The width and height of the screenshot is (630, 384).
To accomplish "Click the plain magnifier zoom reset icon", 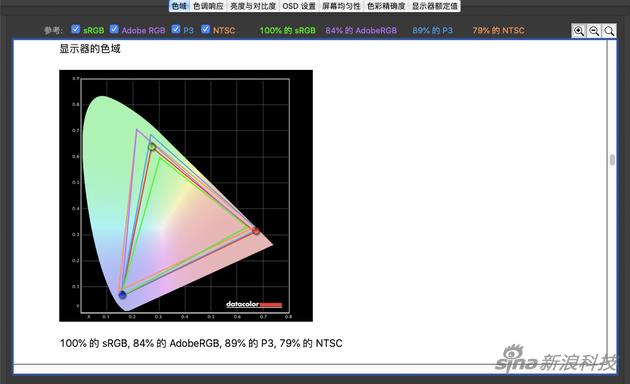I will pos(609,31).
